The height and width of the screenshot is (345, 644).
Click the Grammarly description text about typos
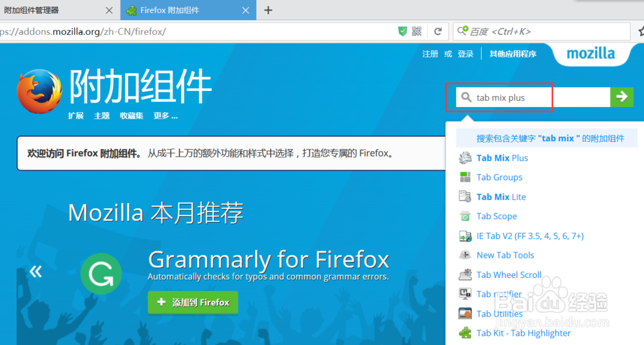(x=268, y=277)
